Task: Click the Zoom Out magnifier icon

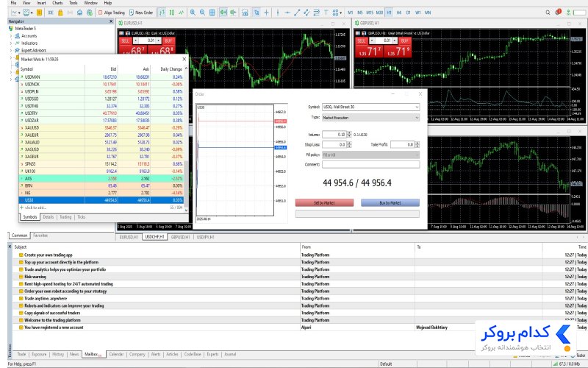Action: point(203,13)
